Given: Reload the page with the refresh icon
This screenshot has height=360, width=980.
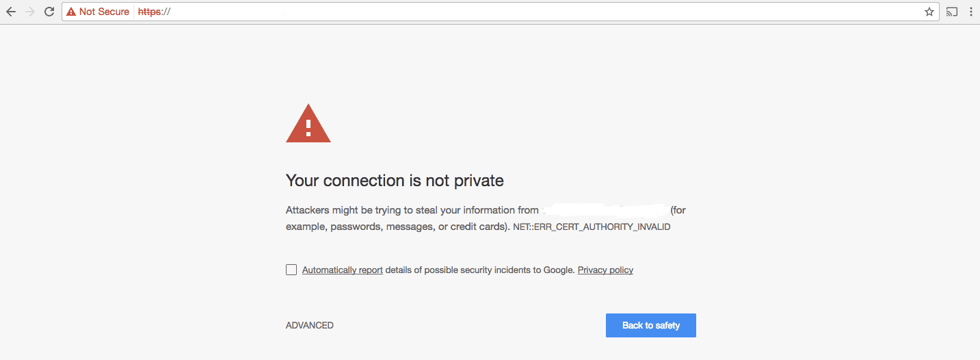Looking at the screenshot, I should (49, 12).
